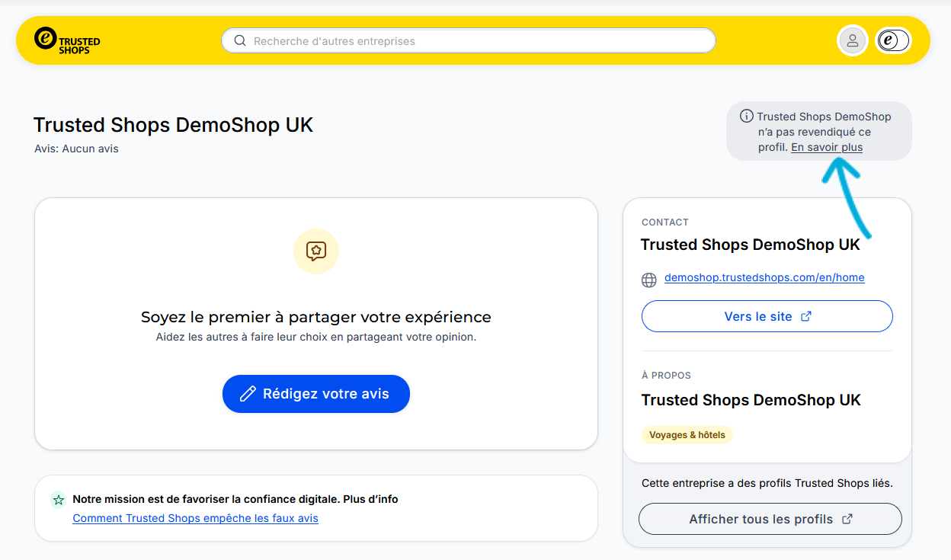Click the green star mission icon
951x560 pixels.
point(58,500)
